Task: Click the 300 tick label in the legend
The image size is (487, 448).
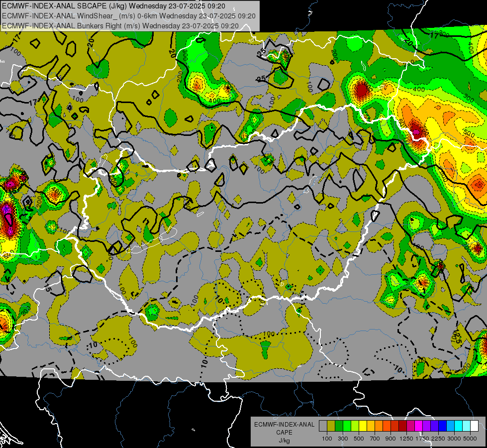Action: [x=343, y=439]
